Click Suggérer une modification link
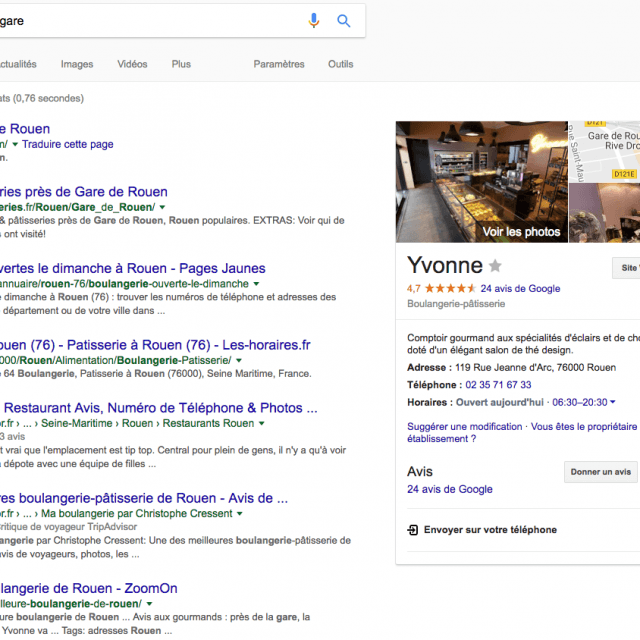This screenshot has width=640, height=640. point(464,427)
